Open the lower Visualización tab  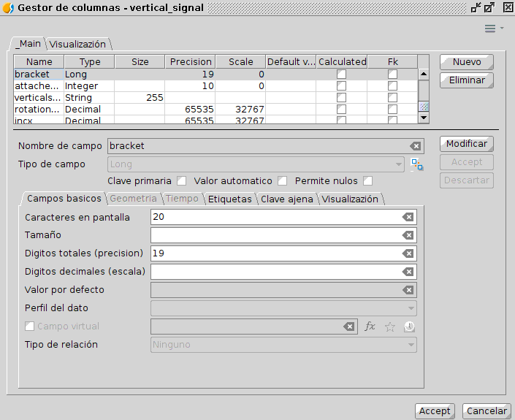tap(350, 199)
